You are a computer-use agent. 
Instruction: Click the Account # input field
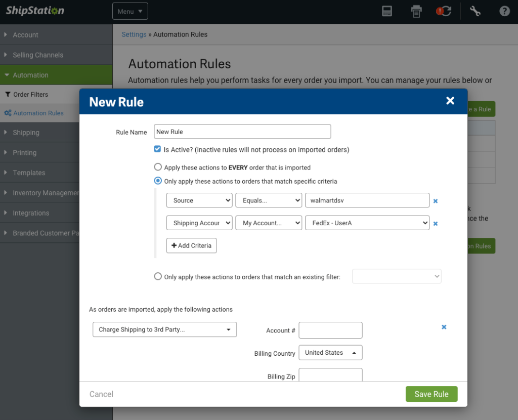click(330, 330)
